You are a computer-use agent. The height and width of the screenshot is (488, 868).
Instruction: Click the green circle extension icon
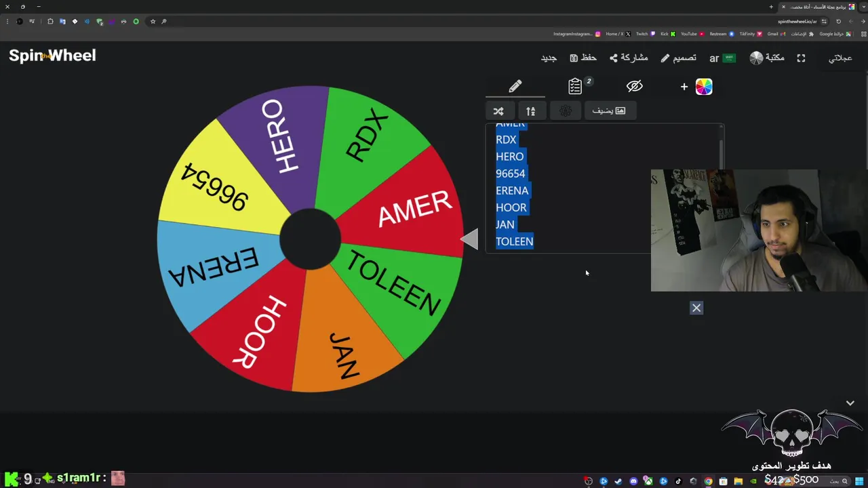tap(136, 21)
